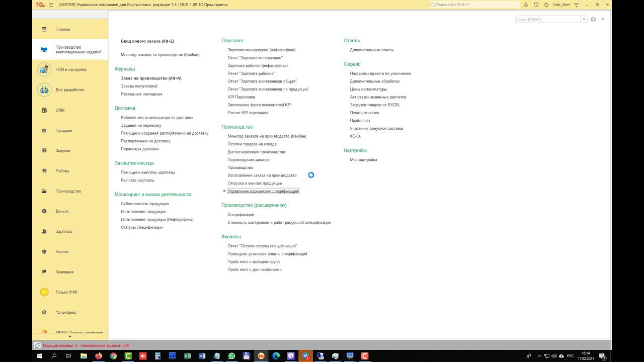Open the hamburger sections menu in title bar
This screenshot has width=644, height=362.
(x=51, y=5)
